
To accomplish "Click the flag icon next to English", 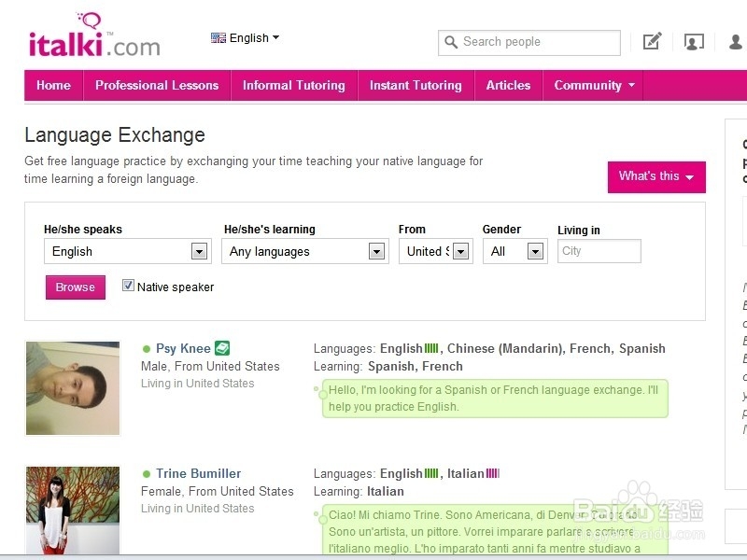I will 218,38.
